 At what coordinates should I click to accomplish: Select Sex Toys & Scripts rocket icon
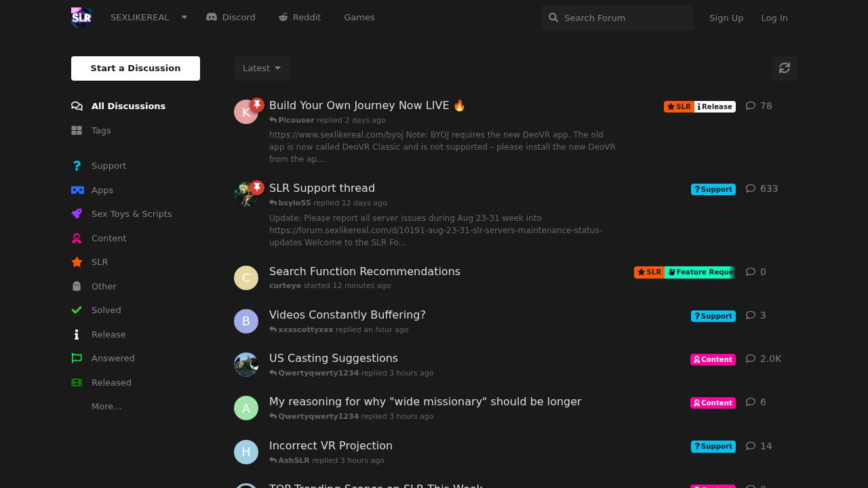[x=77, y=213]
